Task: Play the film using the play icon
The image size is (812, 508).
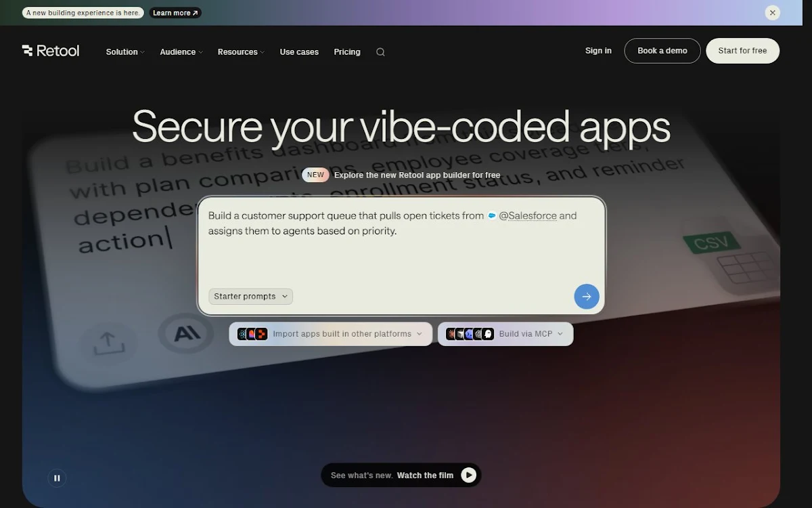Action: pos(469,475)
